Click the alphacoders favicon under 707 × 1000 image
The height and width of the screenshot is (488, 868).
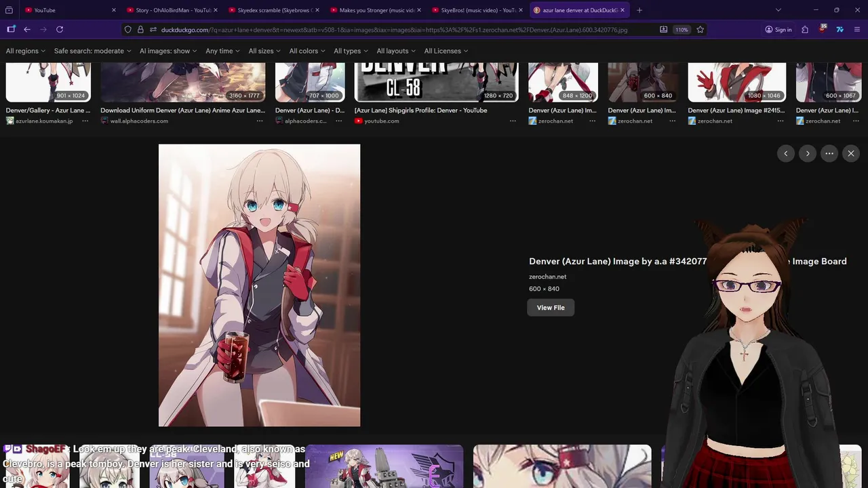coord(279,121)
